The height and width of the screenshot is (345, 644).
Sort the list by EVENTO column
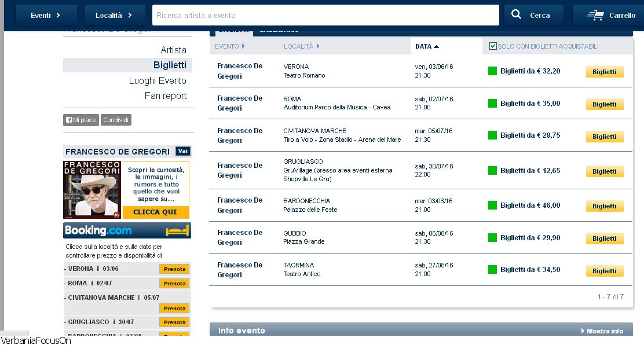click(230, 46)
